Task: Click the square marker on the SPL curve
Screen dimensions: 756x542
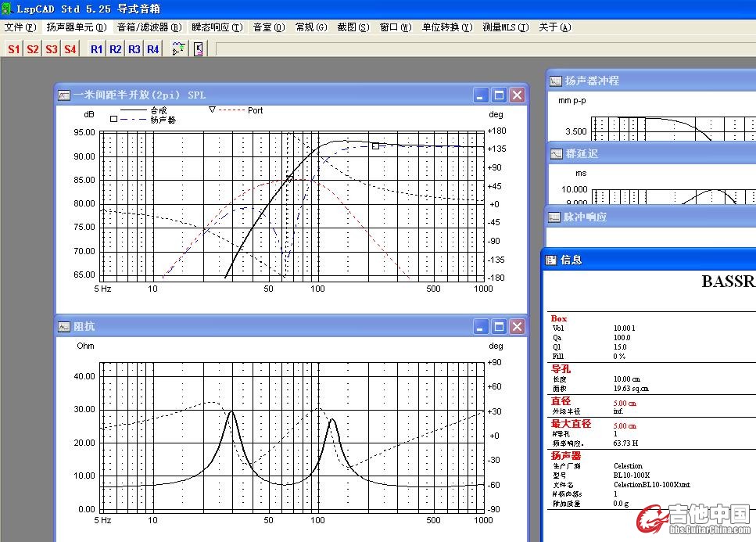Action: [x=375, y=145]
